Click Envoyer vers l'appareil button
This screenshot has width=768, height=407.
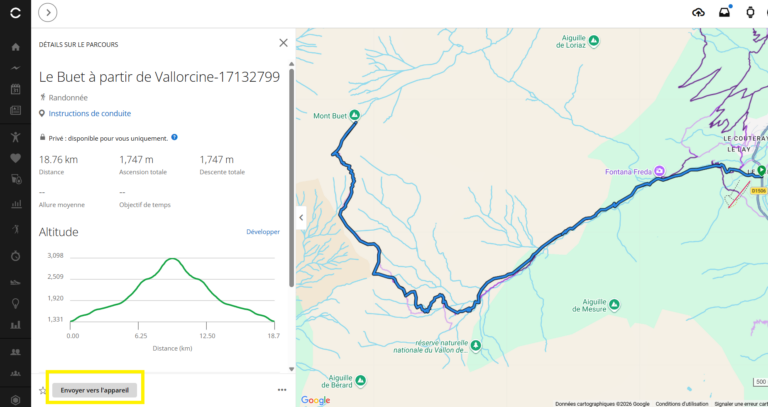tap(95, 390)
